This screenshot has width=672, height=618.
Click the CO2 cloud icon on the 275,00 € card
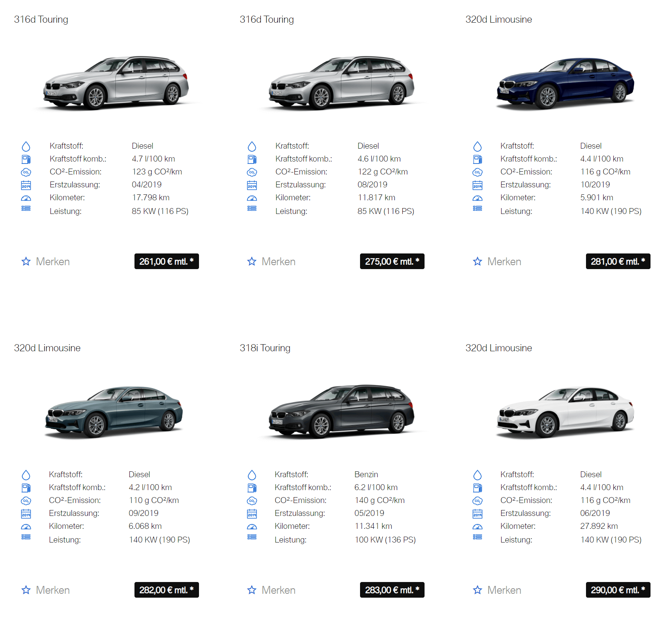[x=252, y=172]
